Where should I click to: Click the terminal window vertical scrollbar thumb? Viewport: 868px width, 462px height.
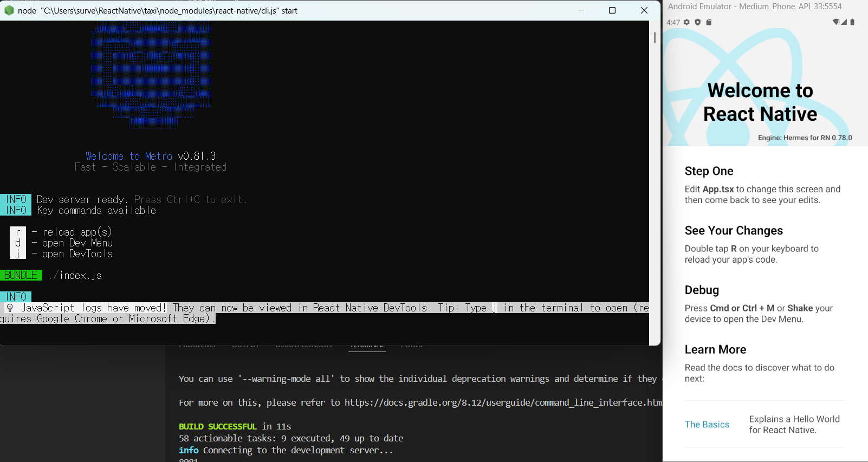coord(655,37)
